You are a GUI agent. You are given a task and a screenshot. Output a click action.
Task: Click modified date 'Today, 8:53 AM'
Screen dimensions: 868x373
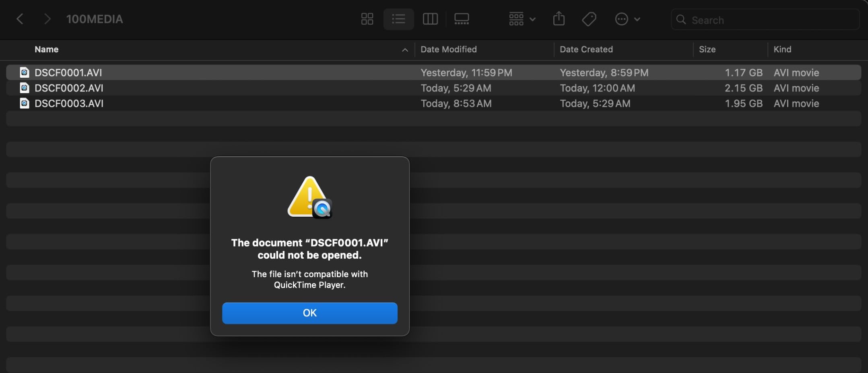[456, 104]
